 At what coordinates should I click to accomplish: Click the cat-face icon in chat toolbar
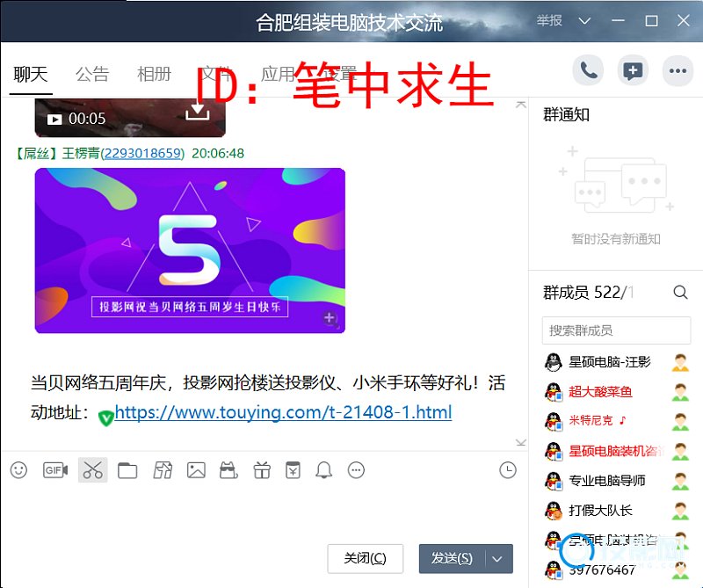[x=228, y=470]
